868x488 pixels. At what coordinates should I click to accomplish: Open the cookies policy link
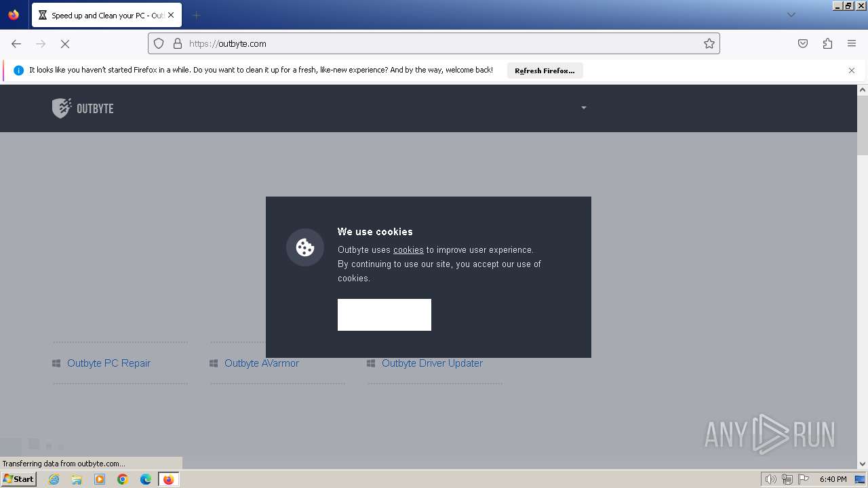point(408,250)
